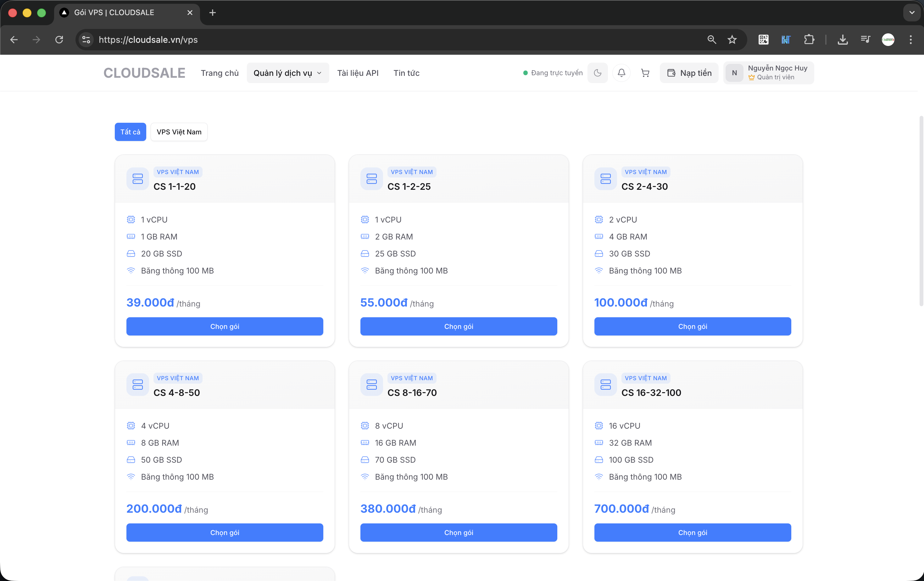This screenshot has height=581, width=924.
Task: Click server icon of CS 2-4-30
Action: [x=605, y=178]
